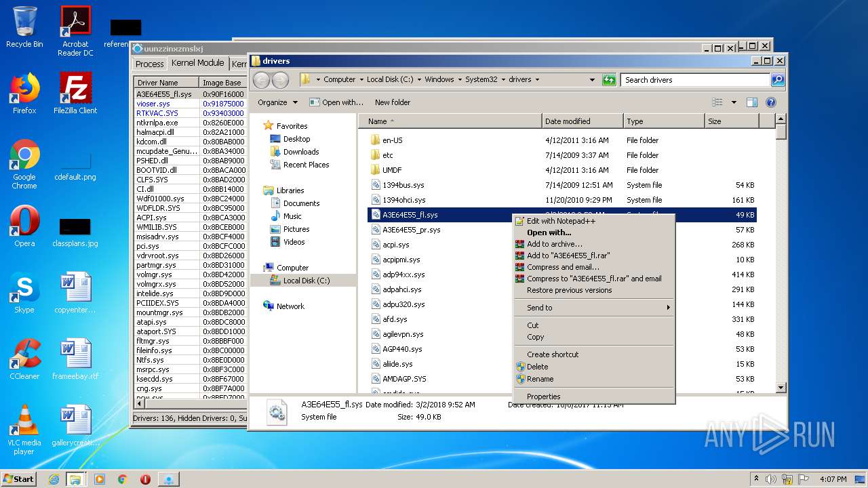868x488 pixels.
Task: Open VLC media player desktop icon
Action: (24, 430)
